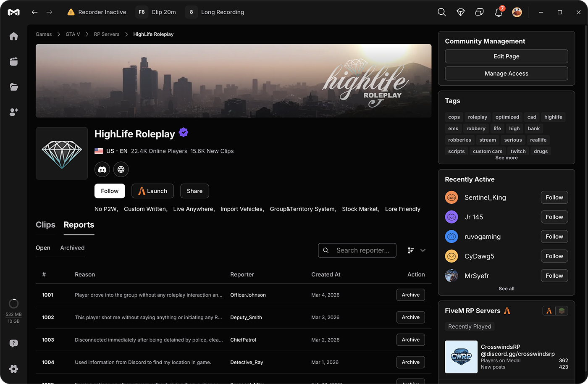This screenshot has height=384, width=588.
Task: Follow Jr 145
Action: coord(554,217)
